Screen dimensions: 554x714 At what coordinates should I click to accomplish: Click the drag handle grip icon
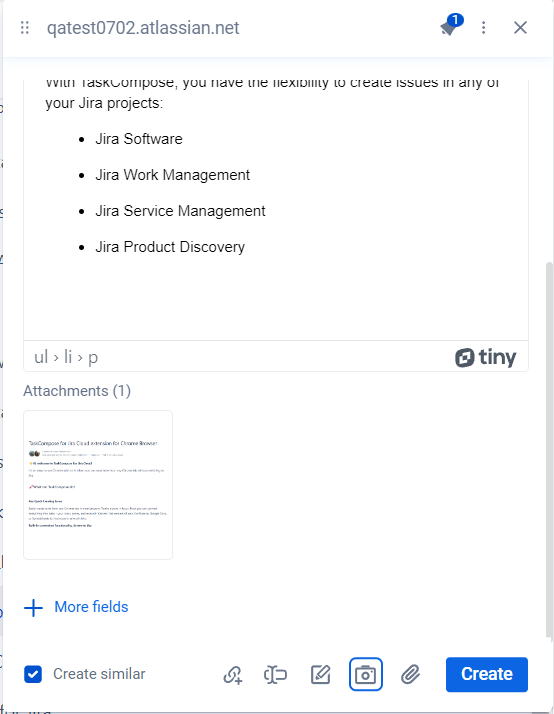25,28
